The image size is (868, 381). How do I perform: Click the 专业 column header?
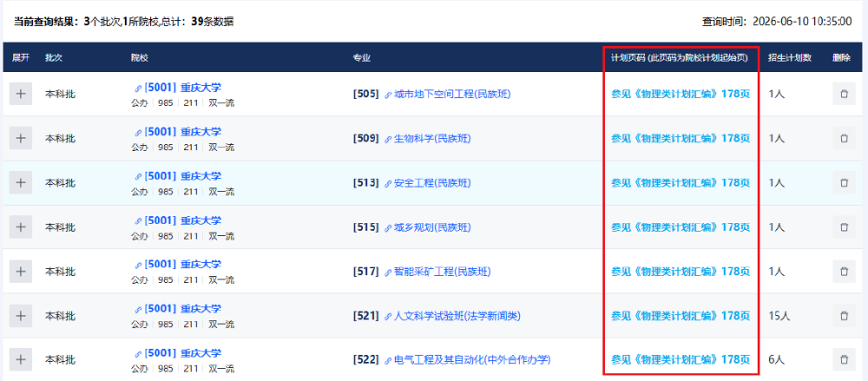click(361, 57)
